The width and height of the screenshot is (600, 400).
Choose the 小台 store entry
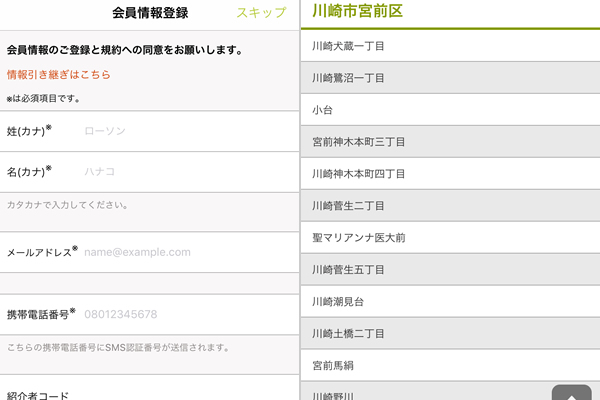[450, 109]
